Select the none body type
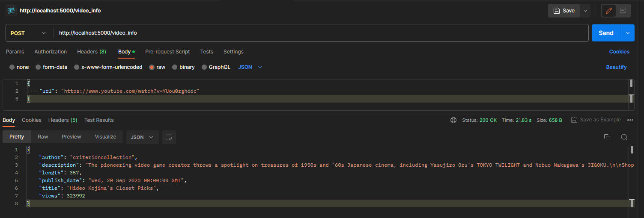Screen dimensions: 644x218 click(19, 67)
